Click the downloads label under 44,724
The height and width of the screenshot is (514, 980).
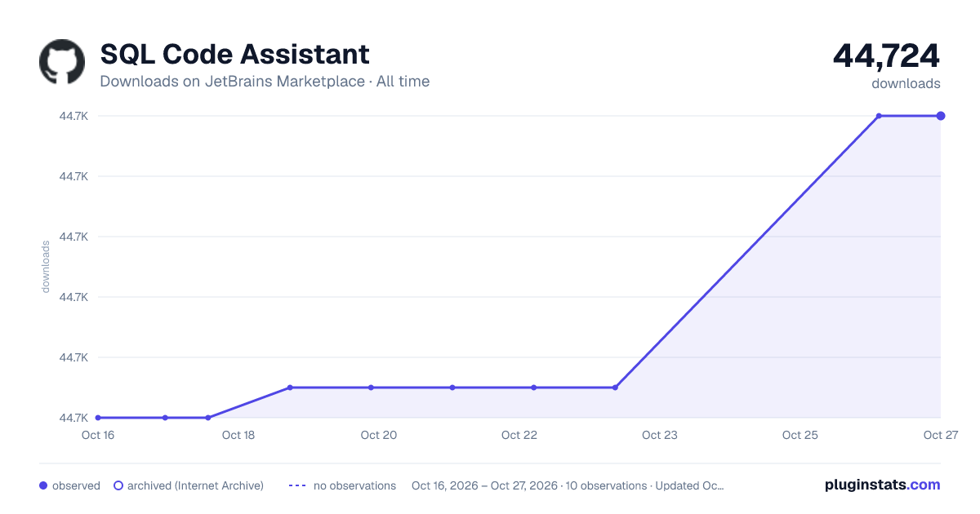(x=906, y=83)
